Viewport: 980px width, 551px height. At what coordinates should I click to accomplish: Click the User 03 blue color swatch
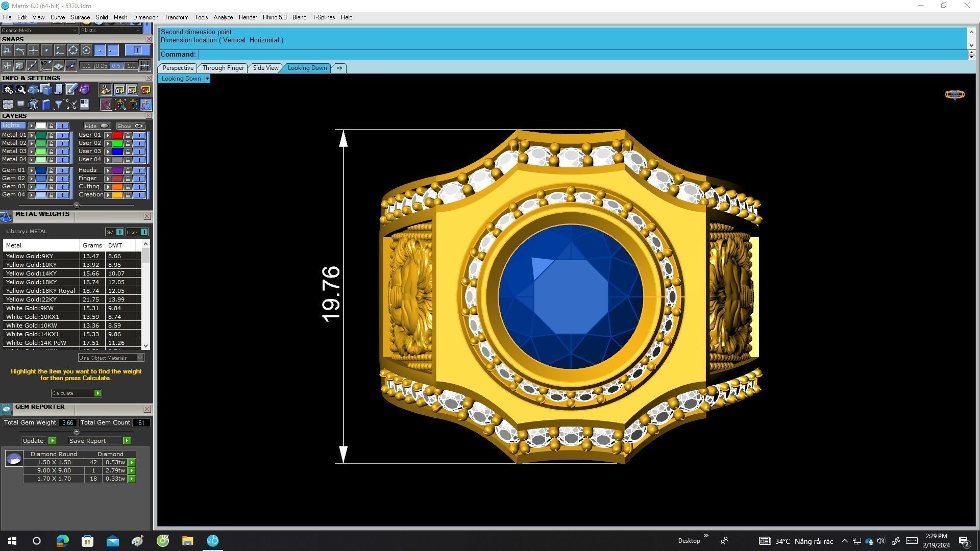click(x=117, y=152)
